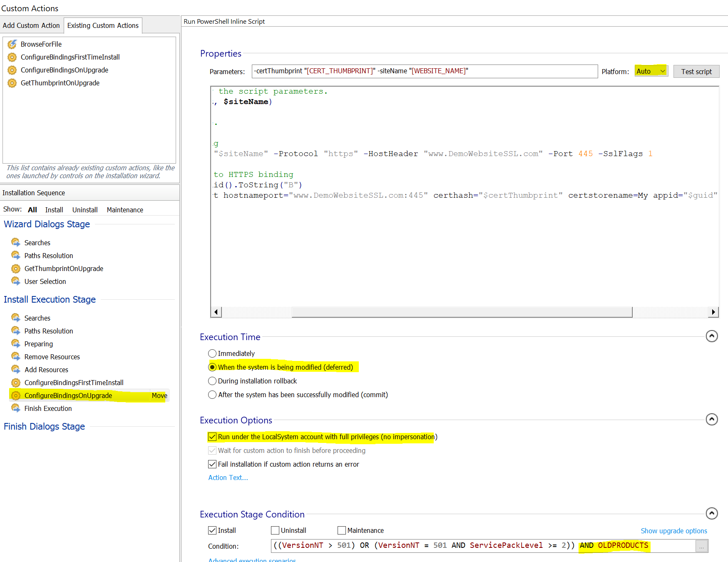Toggle Fail installation if custom action returns error
Viewport: 728px width, 562px height.
[212, 464]
